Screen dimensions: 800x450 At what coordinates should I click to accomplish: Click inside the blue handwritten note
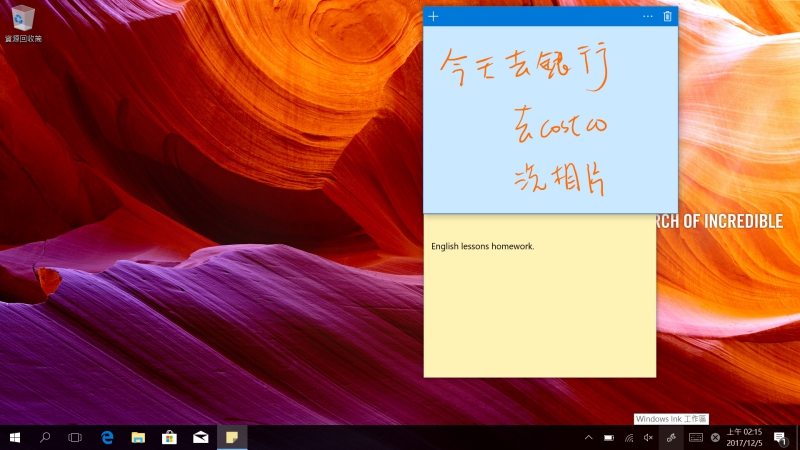coord(550,120)
